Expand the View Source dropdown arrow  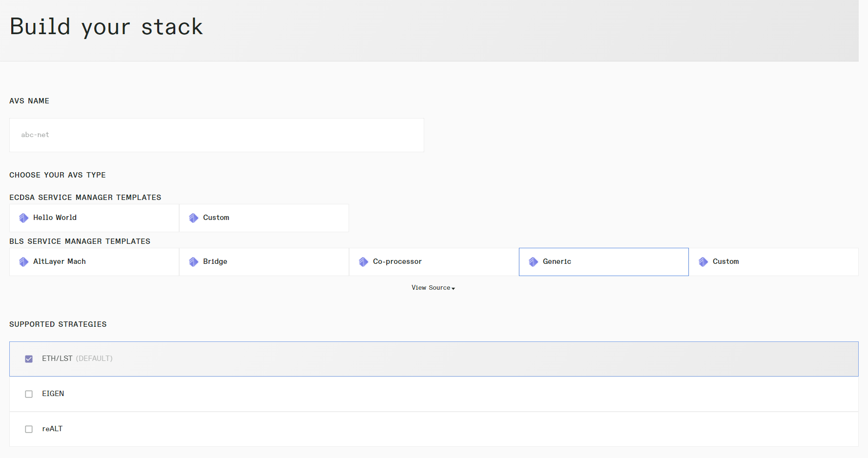[x=454, y=288]
